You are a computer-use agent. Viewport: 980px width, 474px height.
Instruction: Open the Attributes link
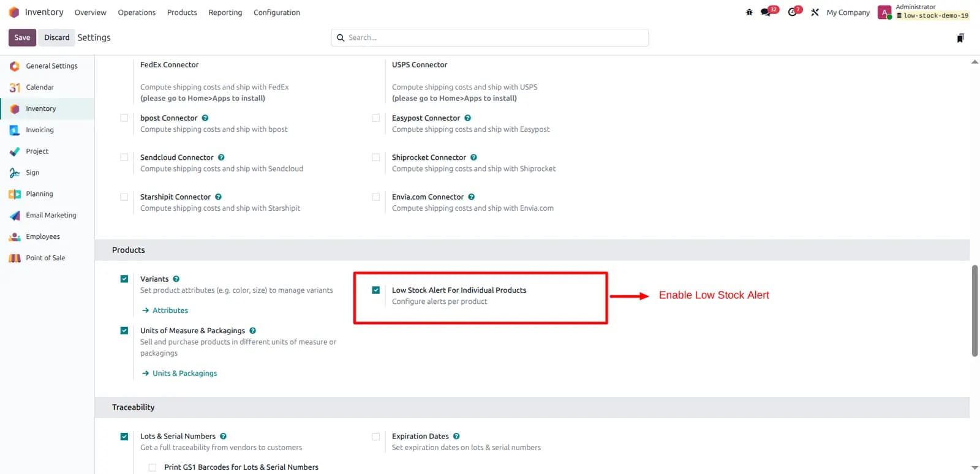click(165, 310)
